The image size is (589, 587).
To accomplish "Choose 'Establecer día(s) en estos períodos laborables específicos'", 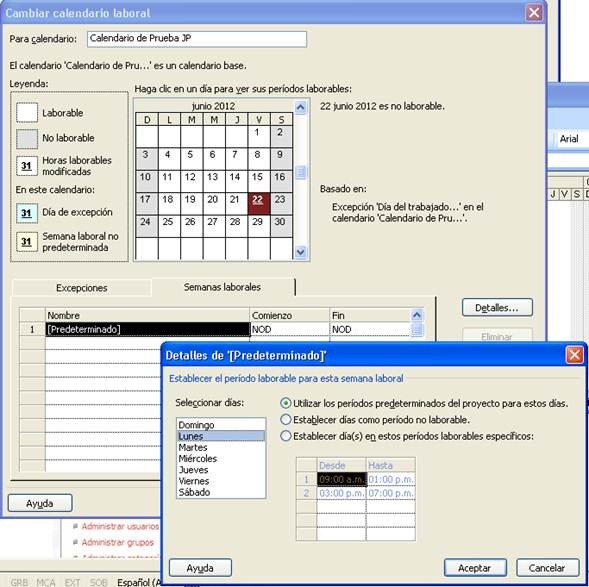I will click(285, 436).
